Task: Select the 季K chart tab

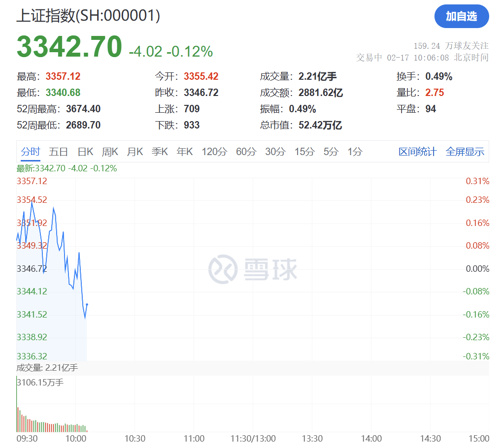Action: pyautogui.click(x=160, y=152)
